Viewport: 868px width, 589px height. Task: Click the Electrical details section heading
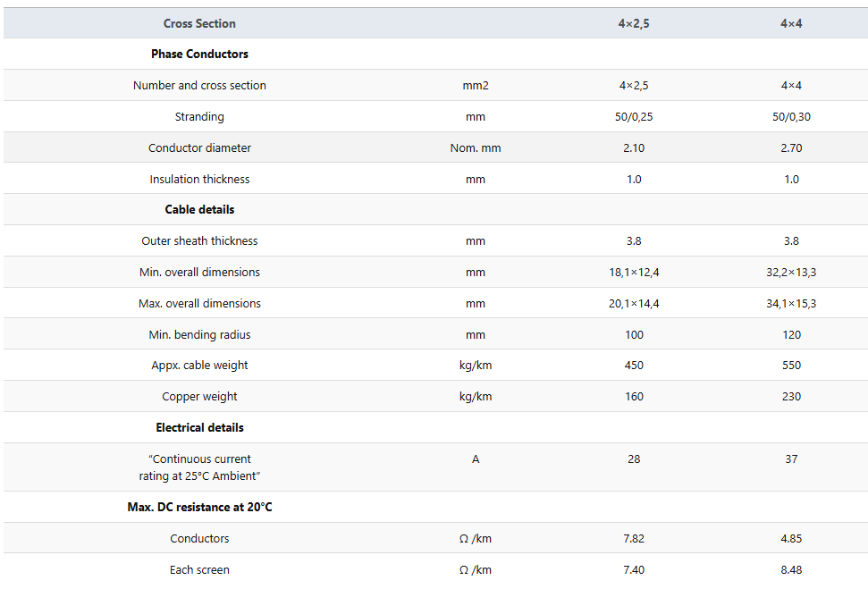tap(199, 427)
